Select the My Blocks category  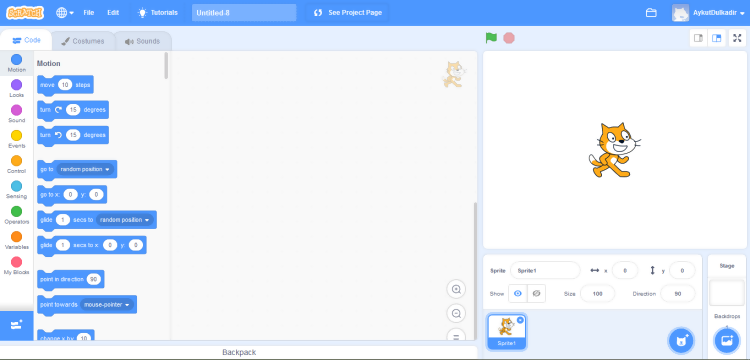pyautogui.click(x=16, y=266)
